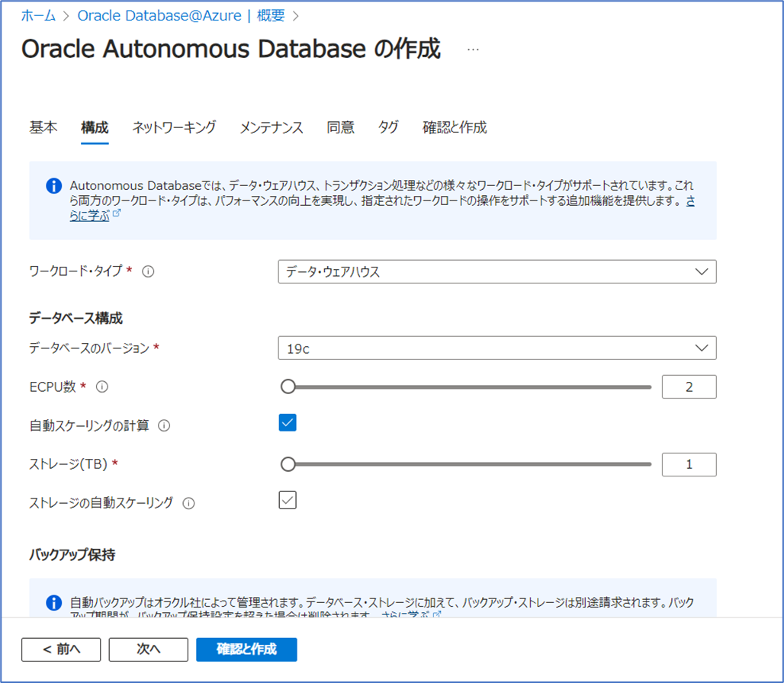Image resolution: width=784 pixels, height=683 pixels.
Task: Switch to the 基本 tab
Action: (x=43, y=127)
